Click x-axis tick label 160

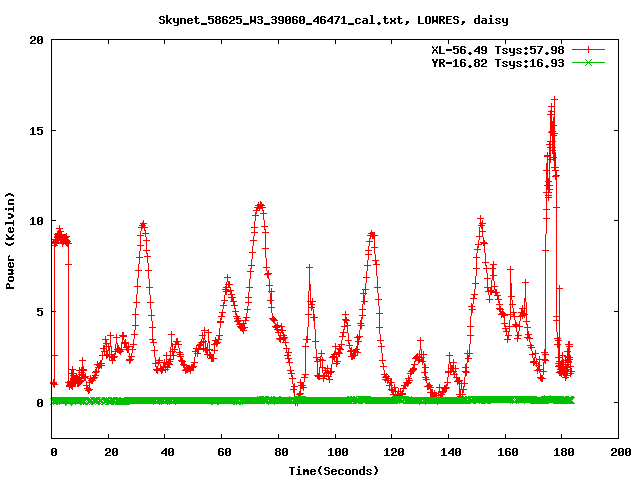[x=508, y=452]
